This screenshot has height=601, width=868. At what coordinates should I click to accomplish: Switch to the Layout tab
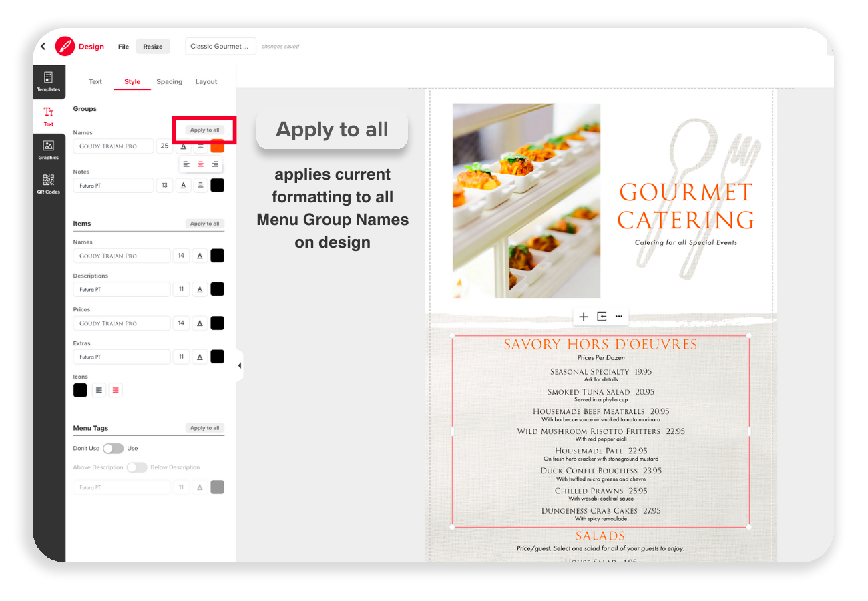click(206, 81)
